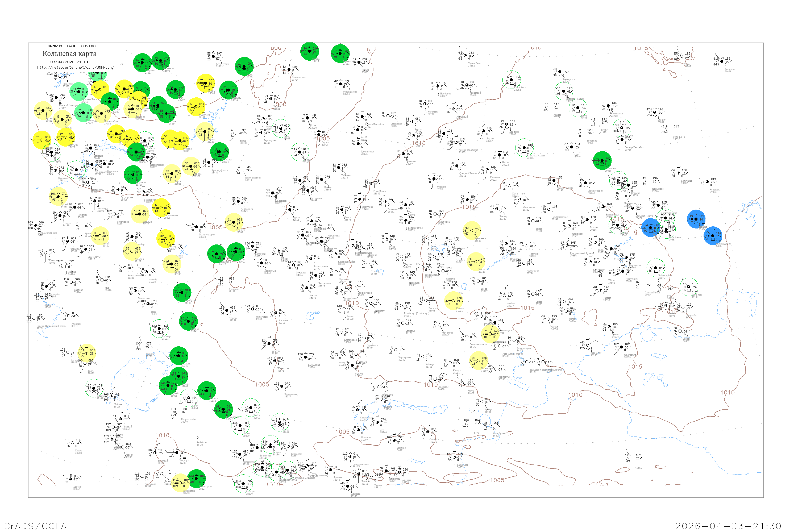The height and width of the screenshot is (532, 798).
Task: Click the 1015 isobar label at lower right
Action: click(635, 367)
